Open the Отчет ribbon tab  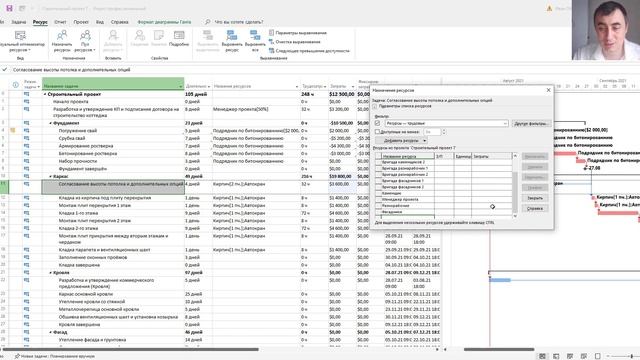coord(60,22)
